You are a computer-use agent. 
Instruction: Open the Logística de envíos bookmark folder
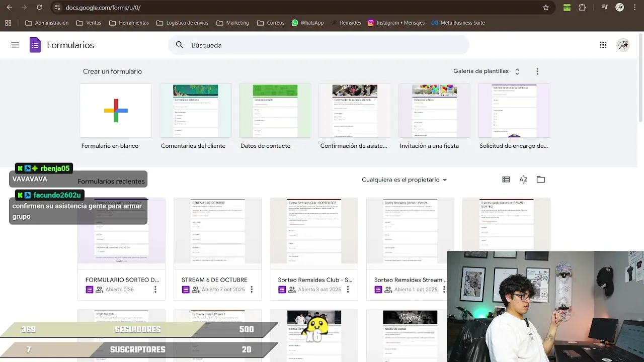182,23
